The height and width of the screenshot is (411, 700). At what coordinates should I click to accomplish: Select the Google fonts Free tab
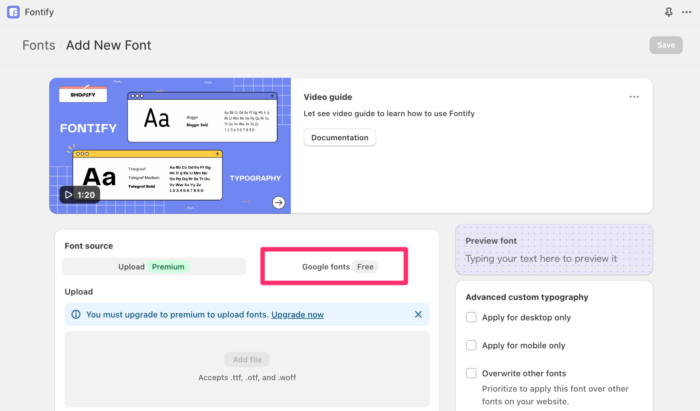(x=340, y=266)
